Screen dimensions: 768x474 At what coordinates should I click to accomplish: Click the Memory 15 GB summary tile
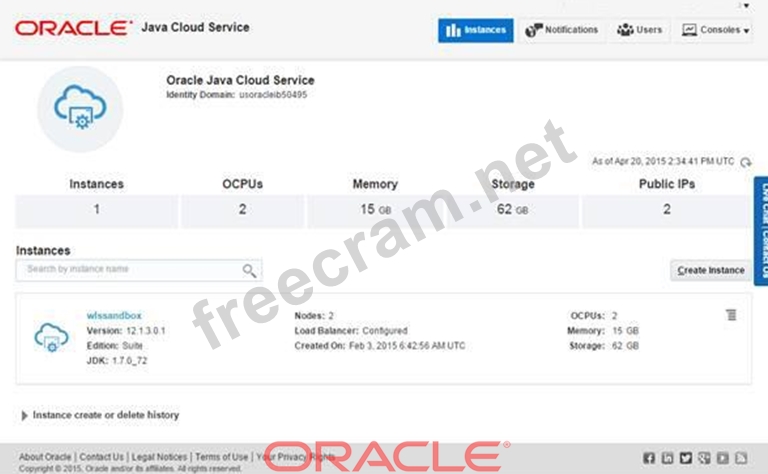376,211
